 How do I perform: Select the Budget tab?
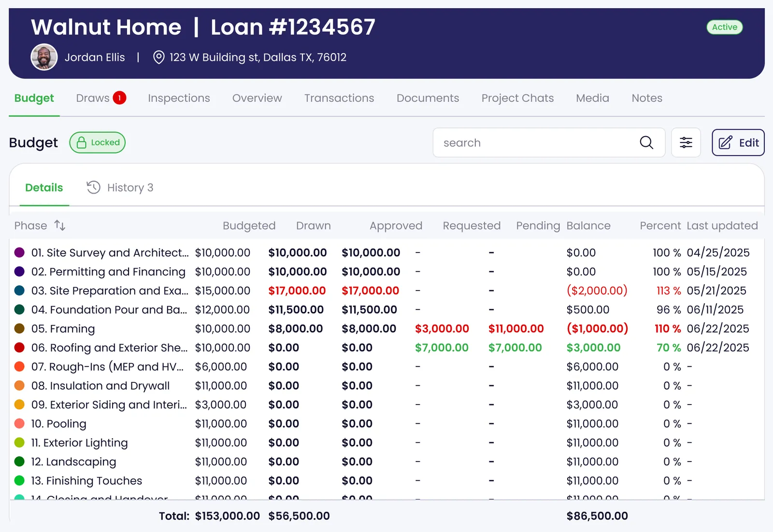(34, 98)
